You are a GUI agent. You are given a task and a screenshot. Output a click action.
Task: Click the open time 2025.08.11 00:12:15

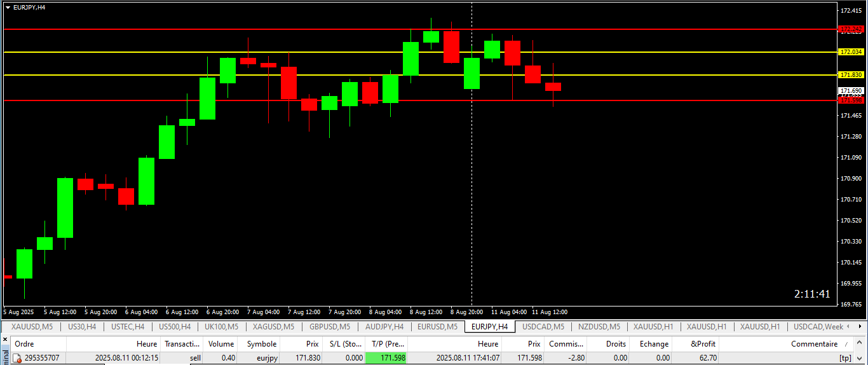click(126, 358)
